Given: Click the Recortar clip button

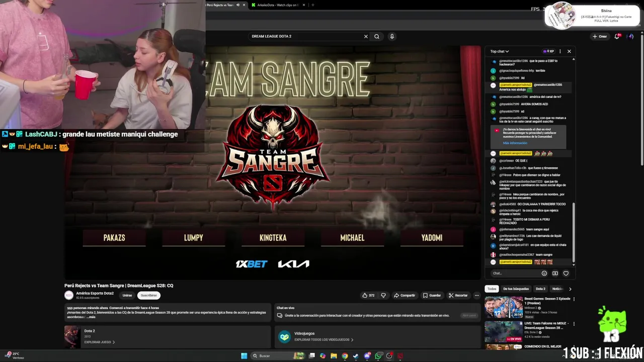Looking at the screenshot, I should (x=458, y=296).
